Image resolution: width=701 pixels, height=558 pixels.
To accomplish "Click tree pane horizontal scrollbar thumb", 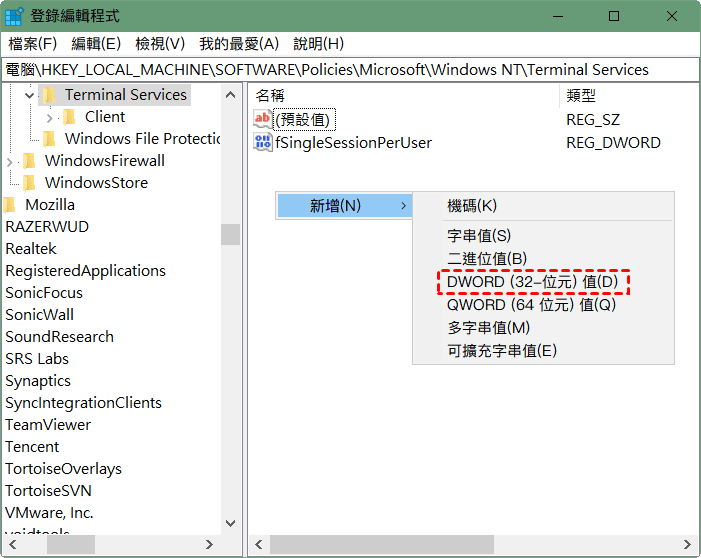I will [x=71, y=545].
